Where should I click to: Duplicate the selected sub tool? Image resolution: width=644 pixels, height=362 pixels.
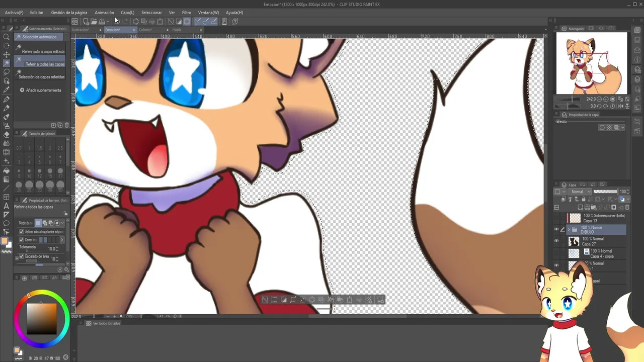point(60,125)
